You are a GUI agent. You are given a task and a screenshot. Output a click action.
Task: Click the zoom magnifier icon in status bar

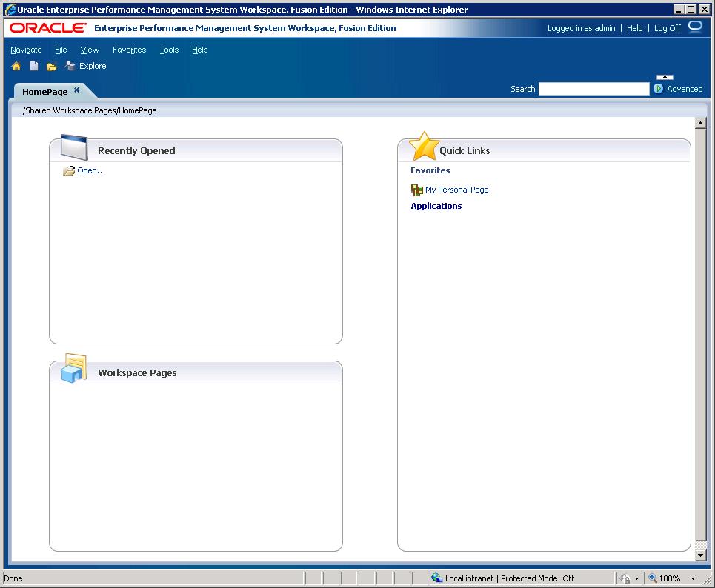(x=653, y=578)
